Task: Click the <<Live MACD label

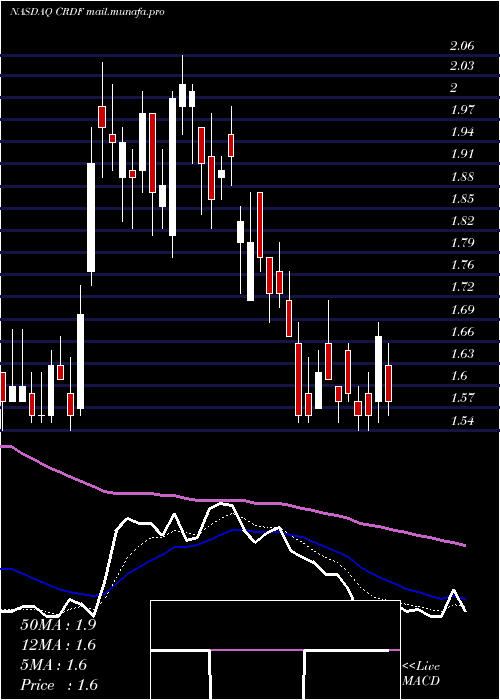Action: pos(421,673)
